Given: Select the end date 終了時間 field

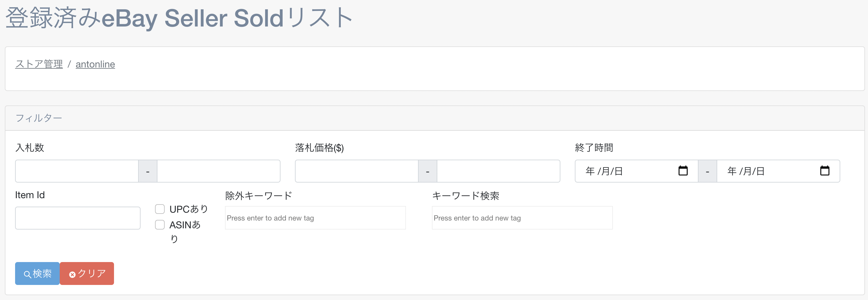Looking at the screenshot, I should point(768,171).
